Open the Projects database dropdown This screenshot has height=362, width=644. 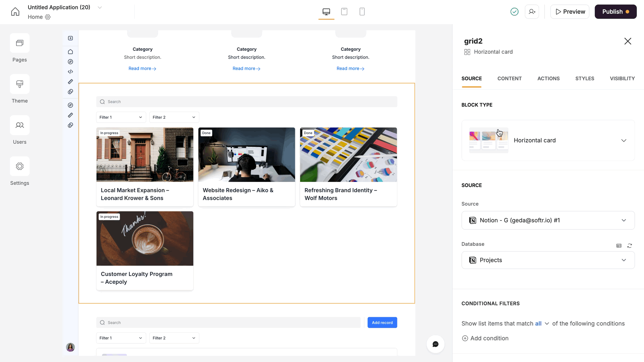click(x=548, y=260)
